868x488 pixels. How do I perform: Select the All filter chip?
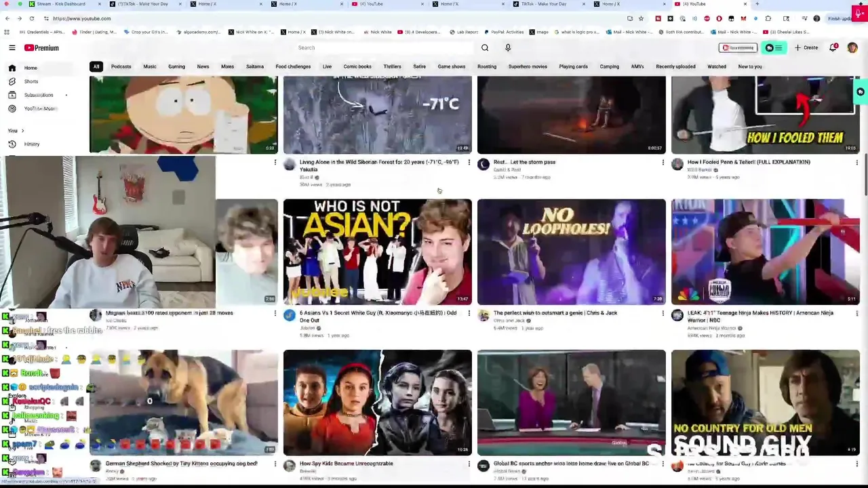point(96,66)
